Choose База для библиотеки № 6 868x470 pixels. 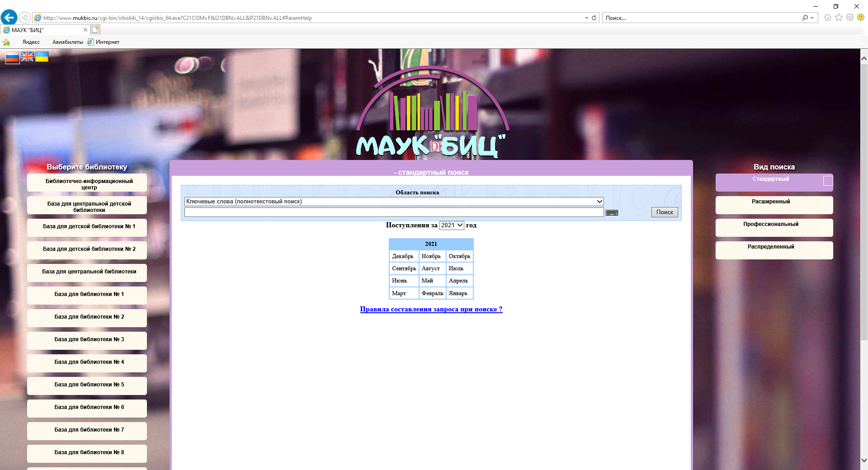click(87, 409)
